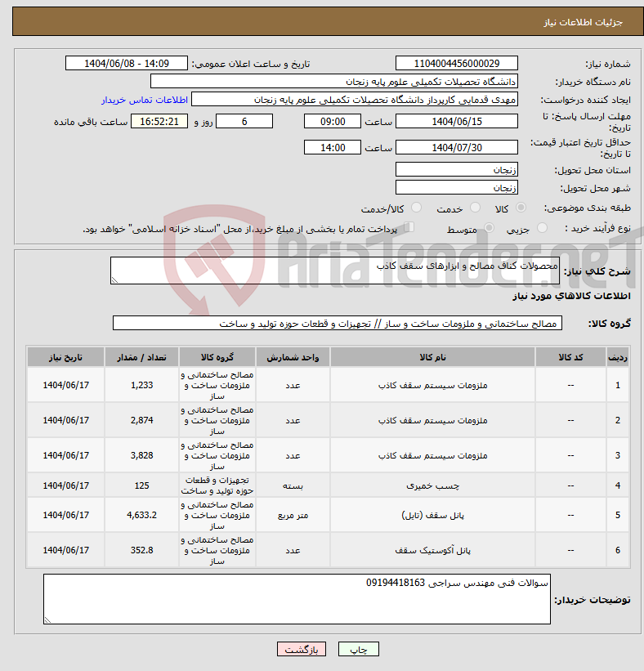Click the remaining days field showing 6
Viewport: 644px width, 671px height.
click(244, 121)
